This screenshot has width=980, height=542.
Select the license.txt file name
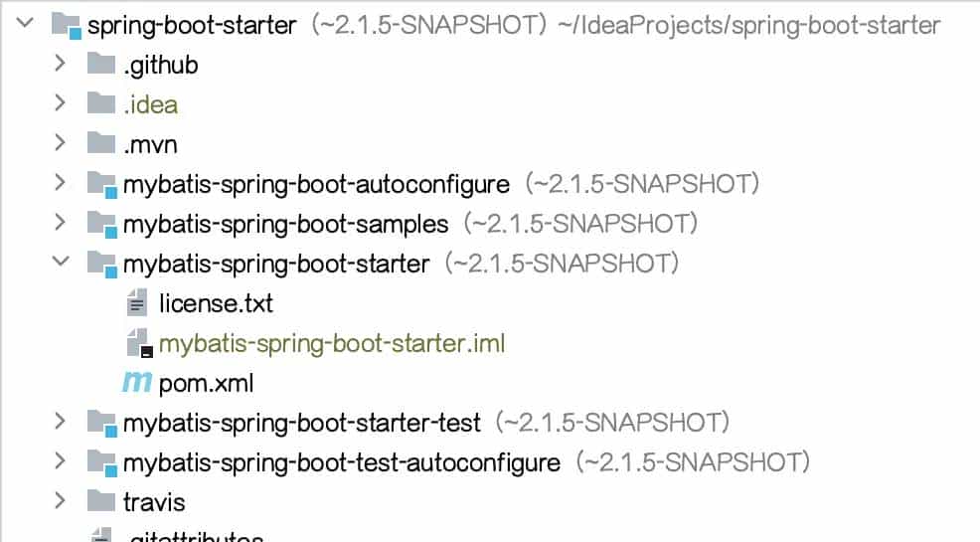216,302
